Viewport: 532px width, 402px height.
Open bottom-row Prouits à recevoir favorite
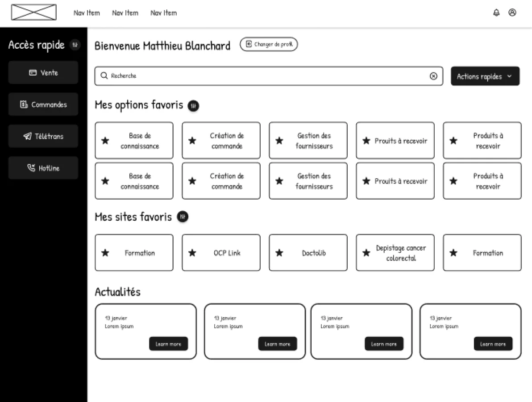tap(395, 181)
